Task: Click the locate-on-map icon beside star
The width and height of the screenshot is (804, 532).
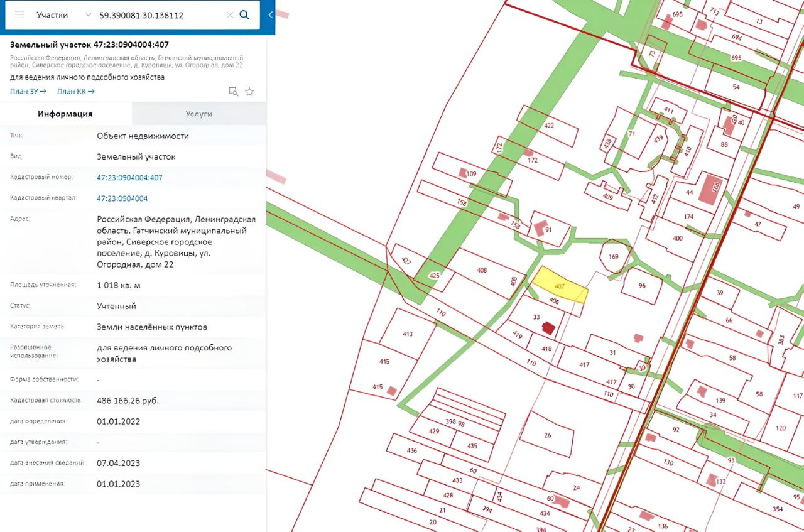Action: [233, 92]
